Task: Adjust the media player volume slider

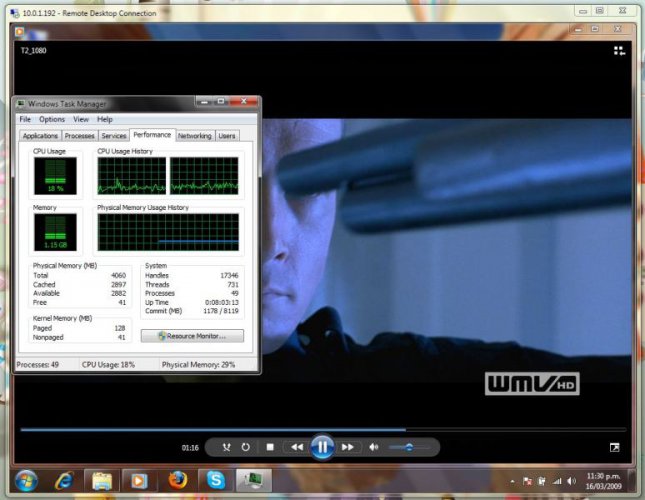Action: point(409,447)
